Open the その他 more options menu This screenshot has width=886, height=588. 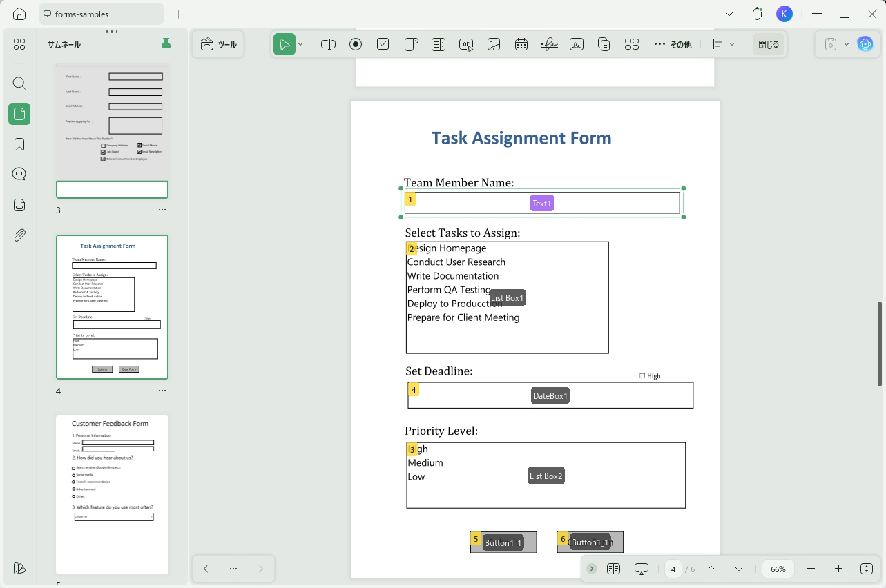pos(672,44)
